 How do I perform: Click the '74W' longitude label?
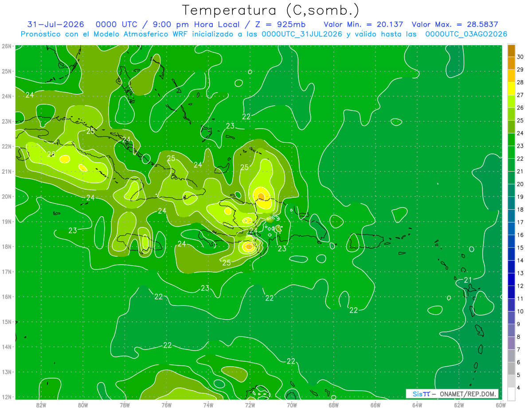point(208,405)
